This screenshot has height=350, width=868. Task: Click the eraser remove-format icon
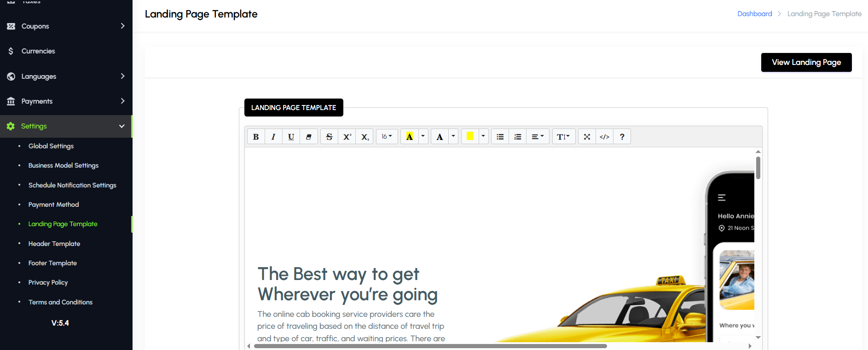309,137
